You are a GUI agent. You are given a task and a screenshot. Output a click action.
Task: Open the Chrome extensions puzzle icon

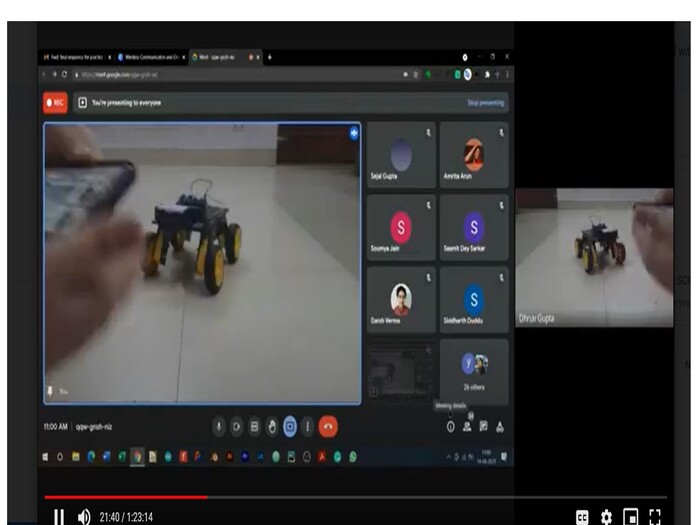tap(487, 75)
